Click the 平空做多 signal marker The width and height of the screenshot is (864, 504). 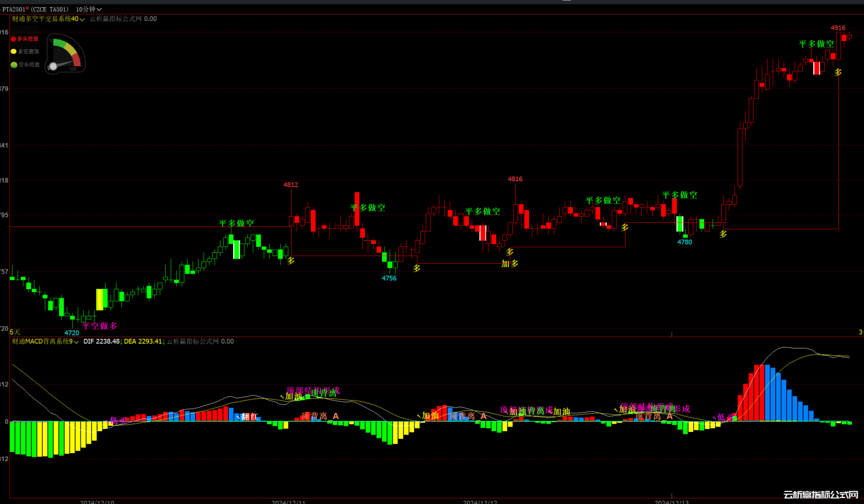pyautogui.click(x=100, y=326)
